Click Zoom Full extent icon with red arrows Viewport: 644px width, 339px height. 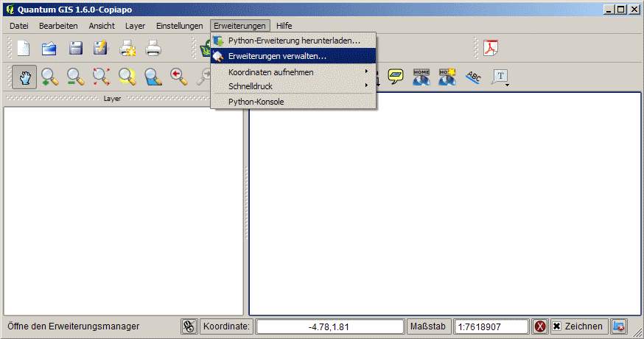point(101,77)
